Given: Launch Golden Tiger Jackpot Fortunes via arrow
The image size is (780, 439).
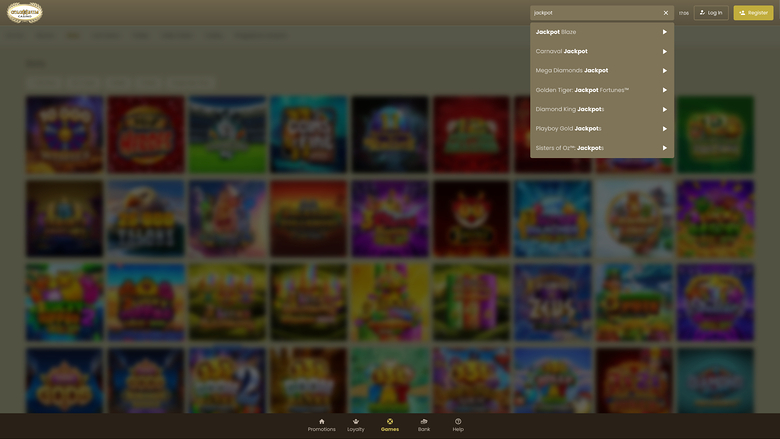Looking at the screenshot, I should coord(665,90).
